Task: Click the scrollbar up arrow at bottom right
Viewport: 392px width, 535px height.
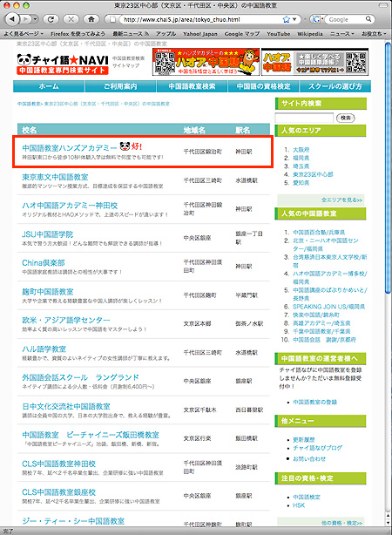Action: [x=389, y=515]
